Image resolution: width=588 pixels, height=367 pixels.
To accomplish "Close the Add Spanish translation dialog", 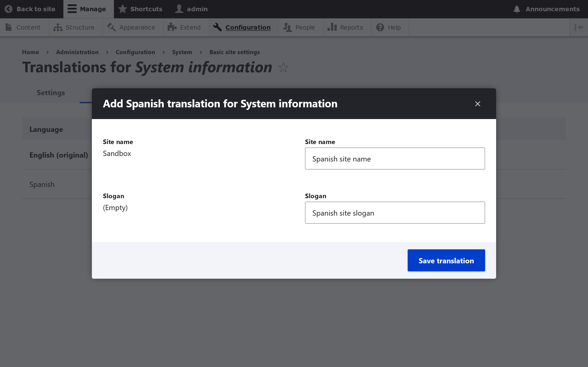I will [478, 104].
